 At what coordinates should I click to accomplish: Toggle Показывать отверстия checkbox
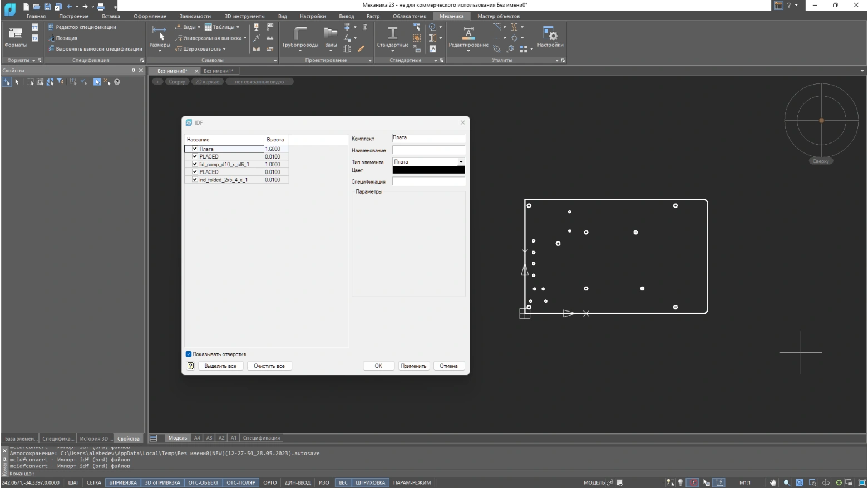(189, 354)
